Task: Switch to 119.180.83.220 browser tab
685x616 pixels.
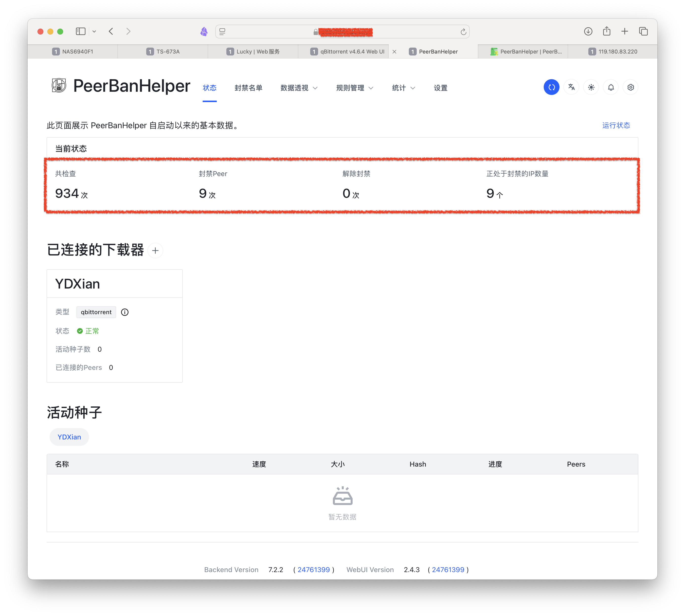Action: [x=613, y=52]
